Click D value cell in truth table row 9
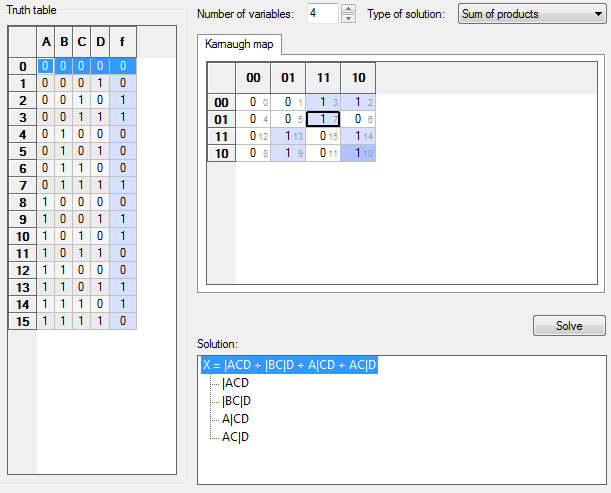The width and height of the screenshot is (611, 493). pos(100,219)
